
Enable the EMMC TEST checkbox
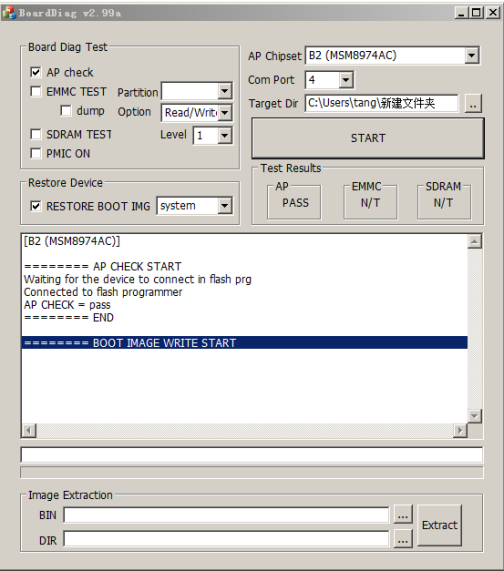pos(36,91)
